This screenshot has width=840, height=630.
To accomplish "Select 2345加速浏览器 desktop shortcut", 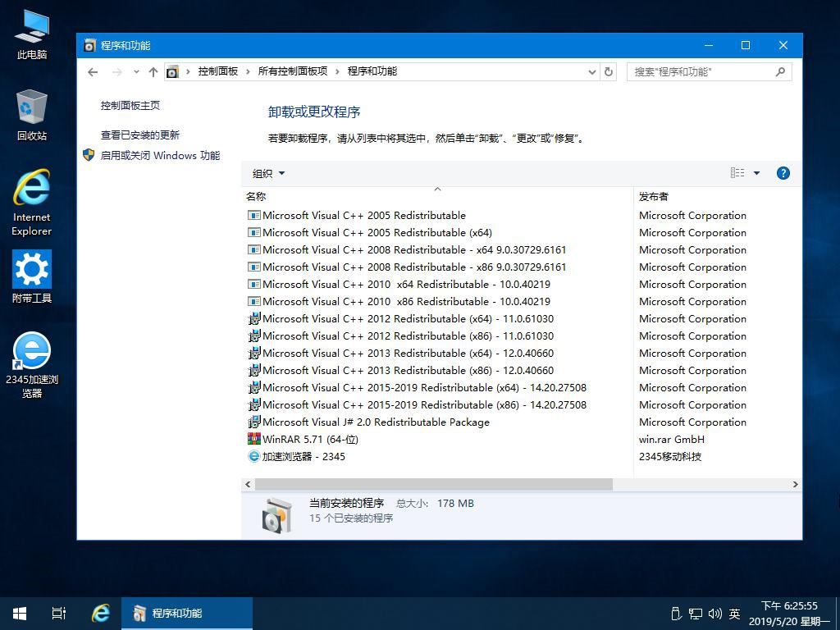I will [x=32, y=365].
